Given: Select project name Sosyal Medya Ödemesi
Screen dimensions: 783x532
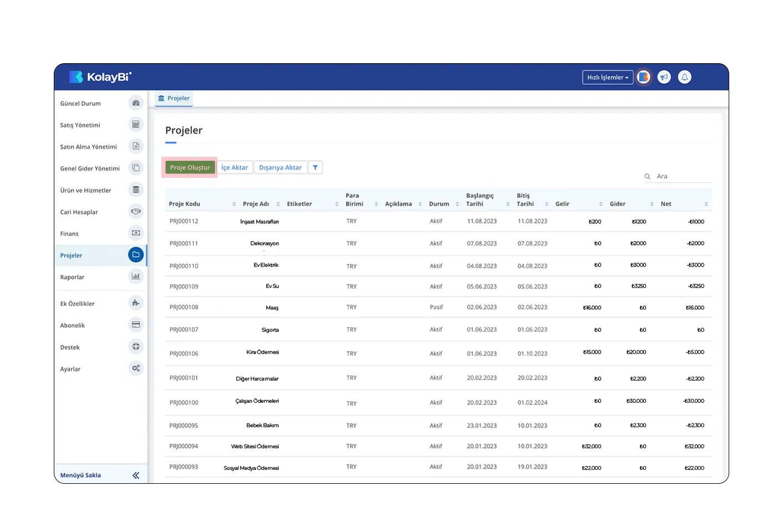Looking at the screenshot, I should [x=251, y=468].
